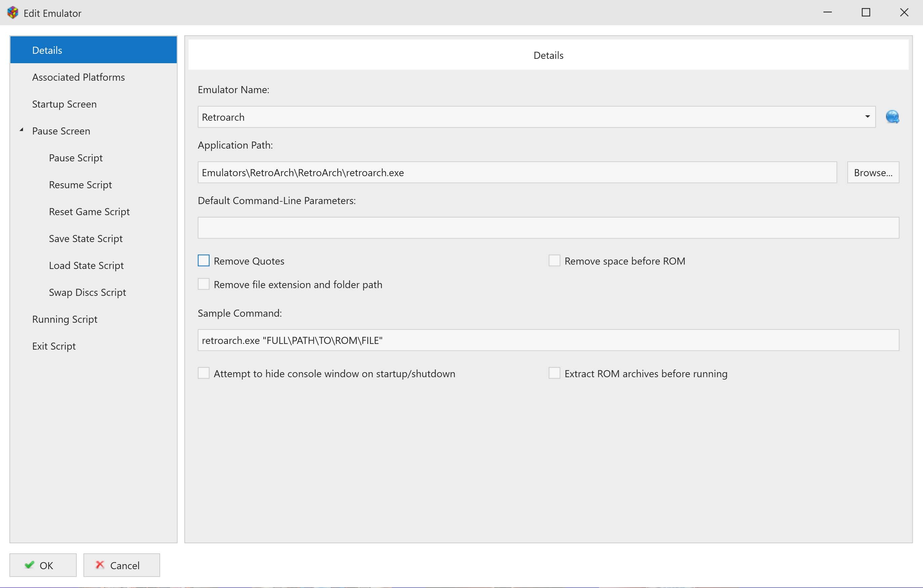
Task: Enable Attempt to hide console window option
Action: [x=204, y=373]
